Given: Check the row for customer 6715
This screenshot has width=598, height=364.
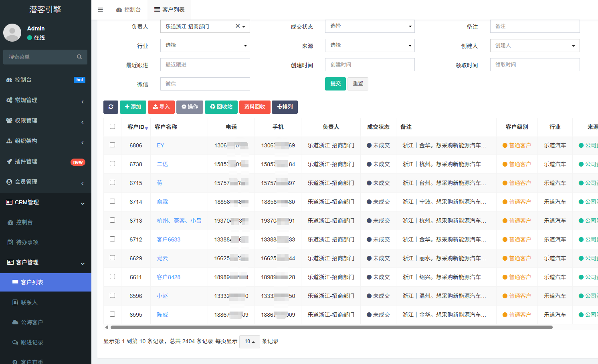Looking at the screenshot, I should click(112, 183).
